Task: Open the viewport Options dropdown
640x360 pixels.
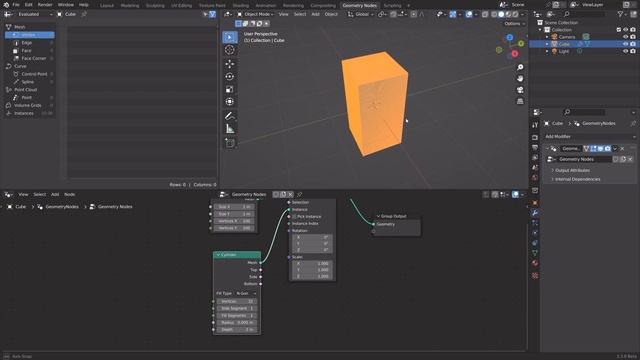Action: point(514,24)
